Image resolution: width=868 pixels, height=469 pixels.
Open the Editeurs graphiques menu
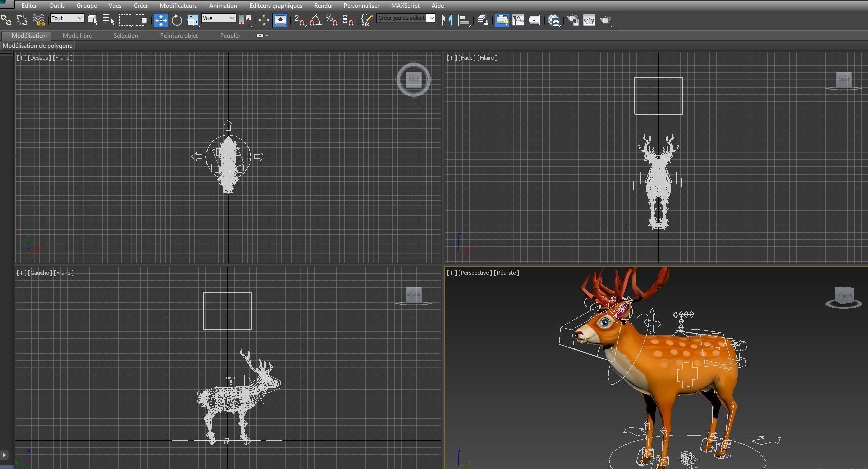(276, 6)
